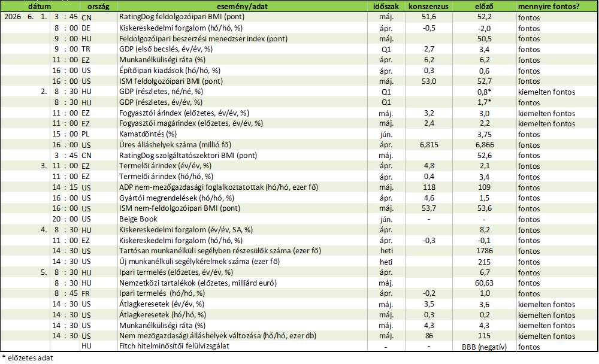Viewport: 599px width, 364px height.
Task: Click the 'Fitch hitelminősítői felülvizsgálat' cell
Action: (242, 346)
